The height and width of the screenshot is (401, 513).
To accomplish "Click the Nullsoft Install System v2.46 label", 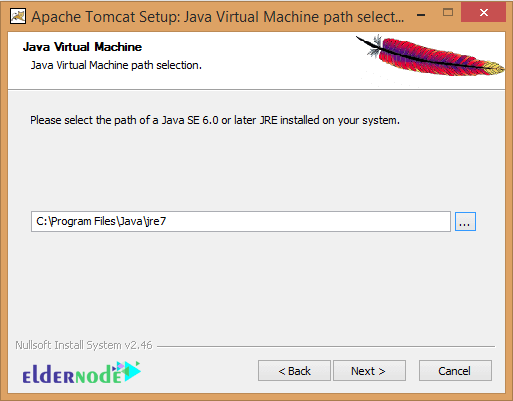I will [x=84, y=345].
